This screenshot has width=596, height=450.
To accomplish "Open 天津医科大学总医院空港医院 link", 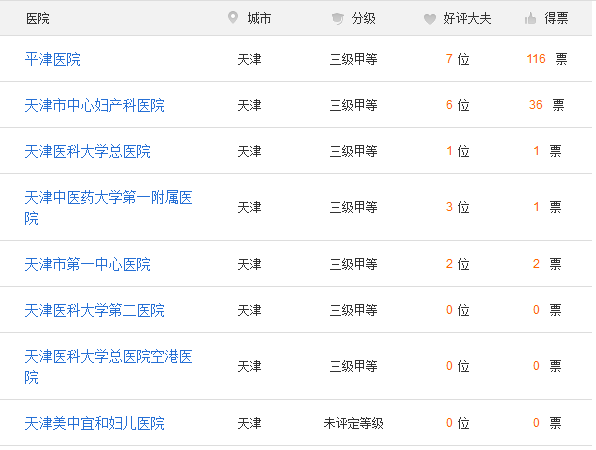I will pyautogui.click(x=108, y=366).
